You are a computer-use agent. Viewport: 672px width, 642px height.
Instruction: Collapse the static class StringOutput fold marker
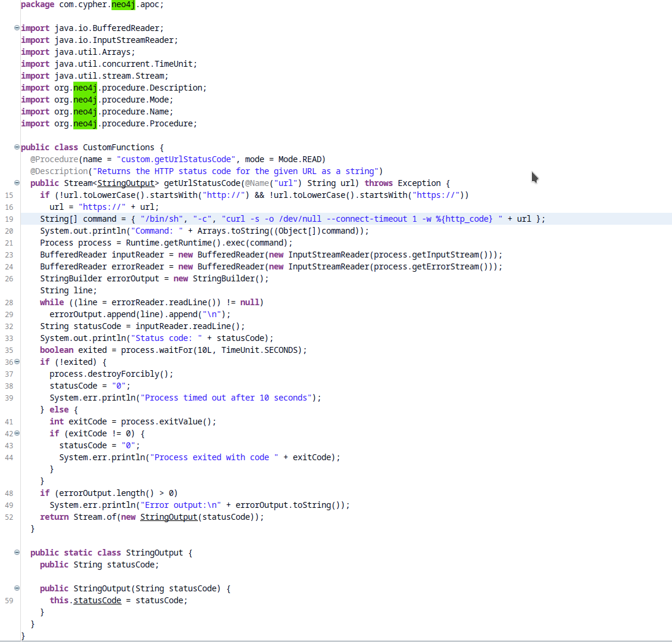(17, 553)
